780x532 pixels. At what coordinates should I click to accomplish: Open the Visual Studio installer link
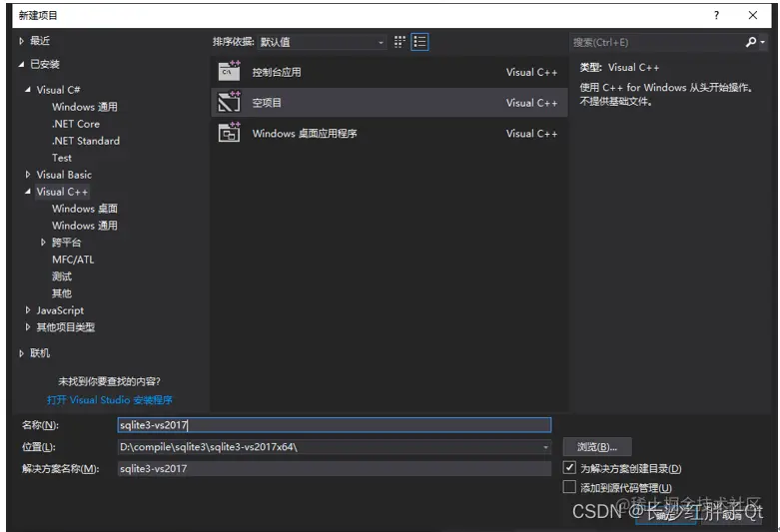point(110,399)
